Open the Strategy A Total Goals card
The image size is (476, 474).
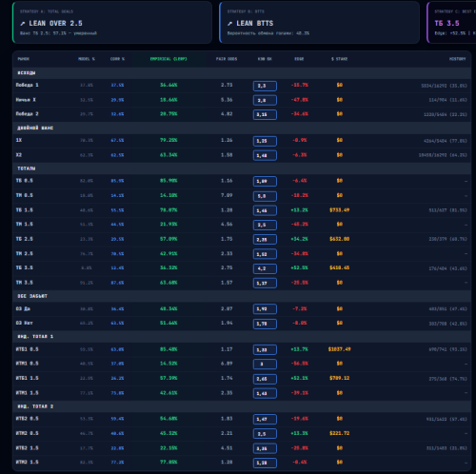[x=112, y=22]
